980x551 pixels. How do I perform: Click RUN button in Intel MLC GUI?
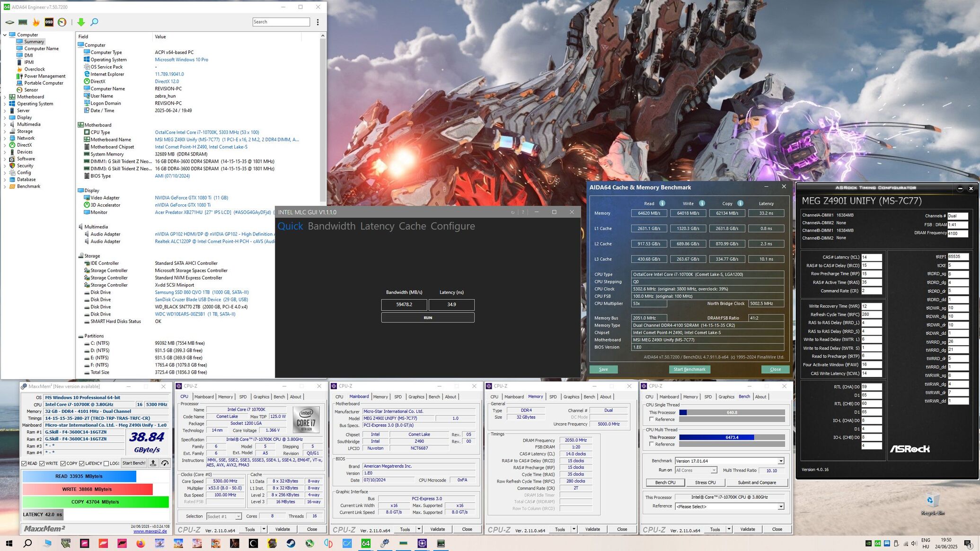428,318
